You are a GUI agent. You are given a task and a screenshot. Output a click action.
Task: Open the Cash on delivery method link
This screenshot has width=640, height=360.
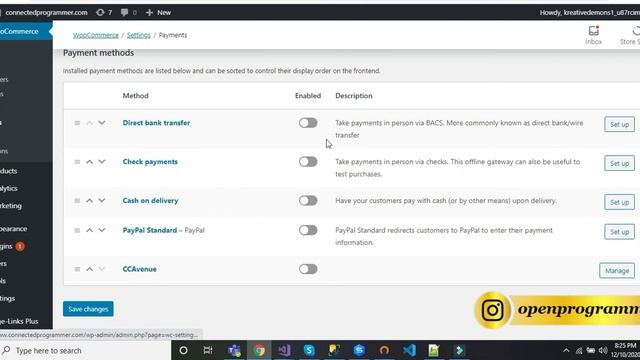pos(150,200)
